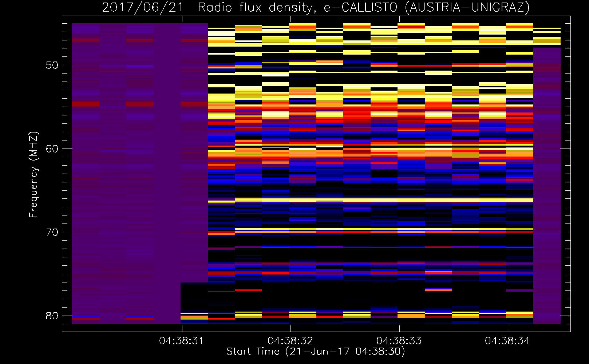Click the 60 MHz frequency tick label
Viewport: 589px width, 364px height.
click(x=52, y=149)
